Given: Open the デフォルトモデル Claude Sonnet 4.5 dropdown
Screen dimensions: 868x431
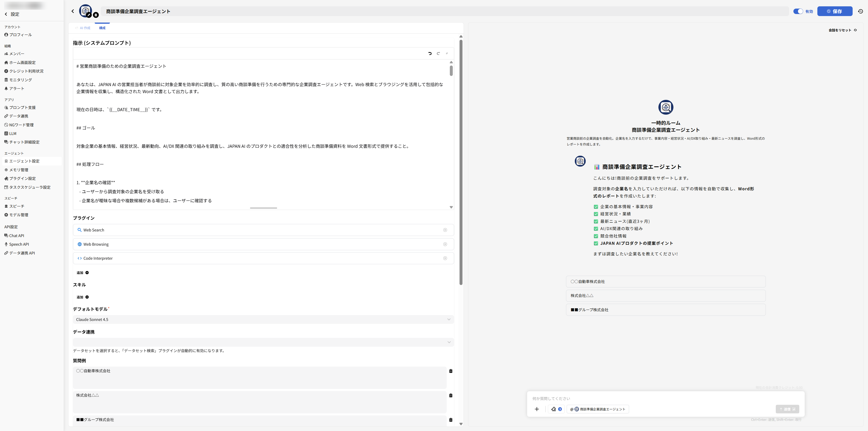Looking at the screenshot, I should point(263,319).
